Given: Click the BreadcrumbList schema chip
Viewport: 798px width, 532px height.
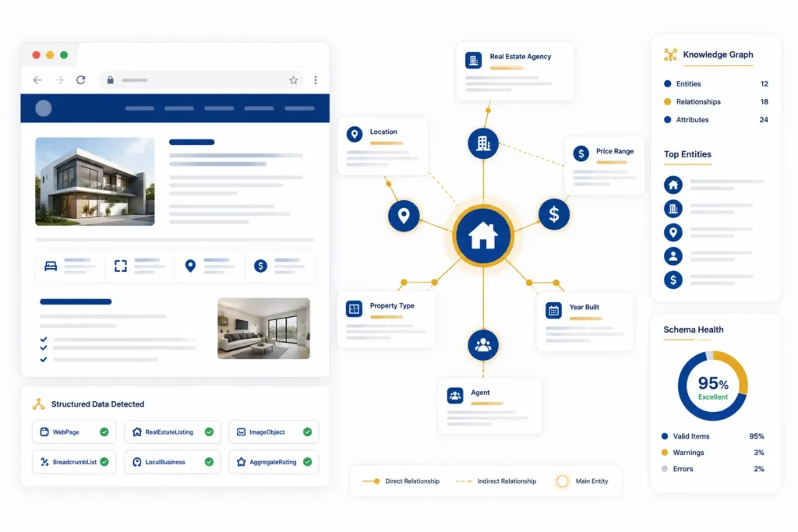Looking at the screenshot, I should [74, 462].
